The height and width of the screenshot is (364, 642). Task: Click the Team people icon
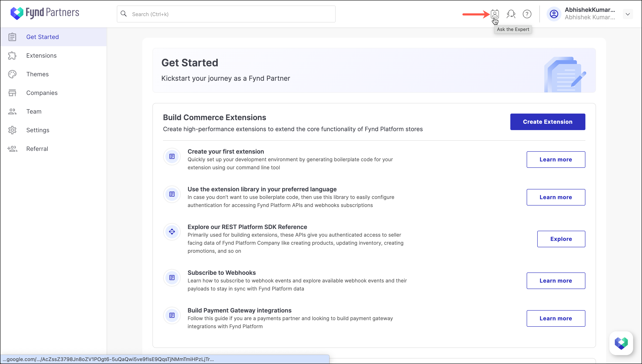(x=12, y=111)
